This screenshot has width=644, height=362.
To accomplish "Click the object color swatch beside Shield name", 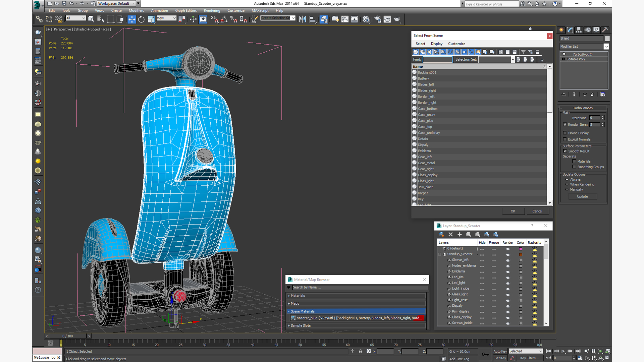I will 607,38.
